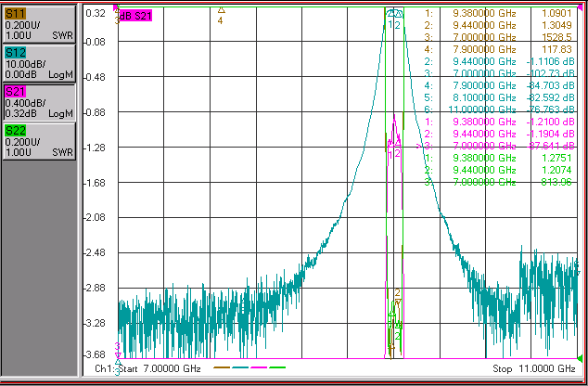Click the Stop 11.0000 GHz frequency label

point(534,368)
